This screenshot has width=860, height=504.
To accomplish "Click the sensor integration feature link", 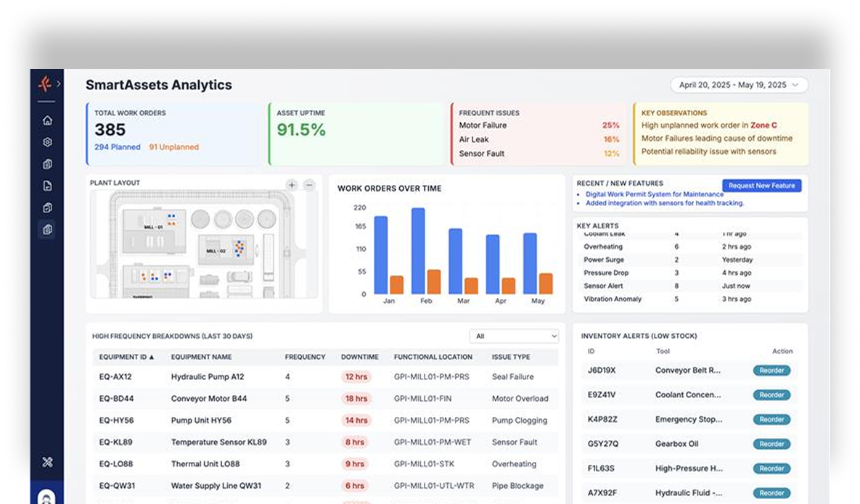I will 664,204.
